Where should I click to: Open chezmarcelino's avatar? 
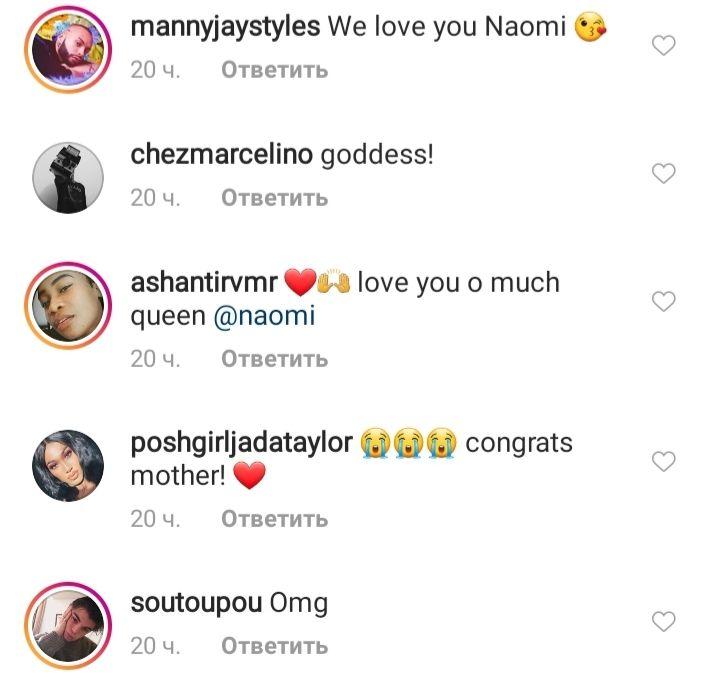(68, 177)
